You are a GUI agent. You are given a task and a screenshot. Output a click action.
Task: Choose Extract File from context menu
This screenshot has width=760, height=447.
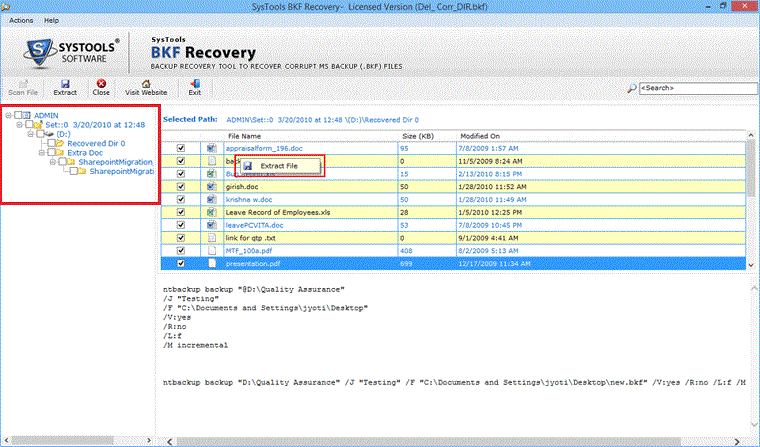pyautogui.click(x=280, y=166)
